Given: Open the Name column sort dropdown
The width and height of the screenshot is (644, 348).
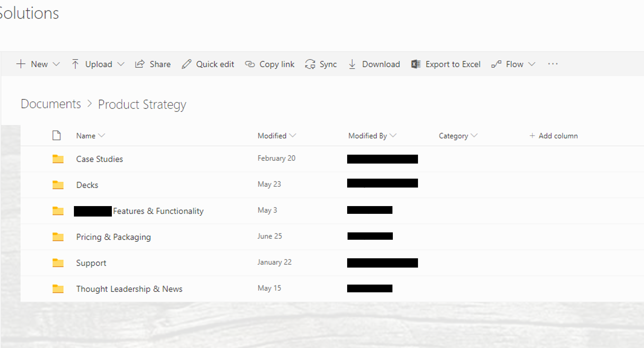Looking at the screenshot, I should [101, 135].
